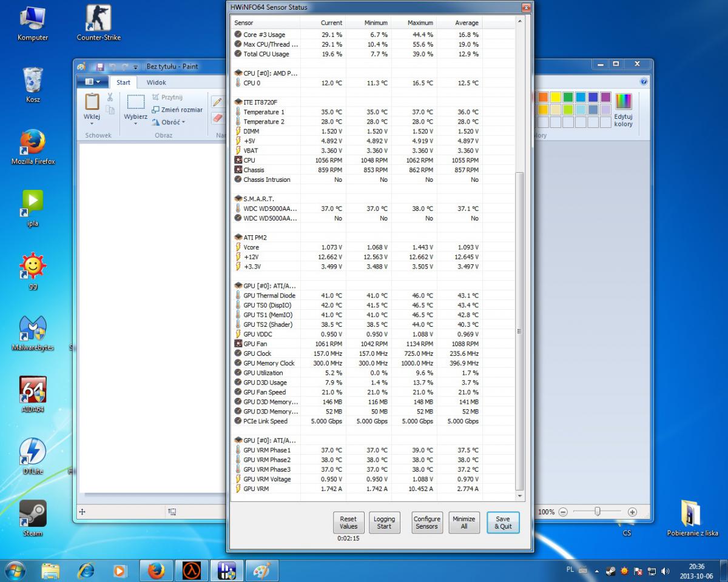Select the ipla desktop shortcut
The height and width of the screenshot is (582, 728).
pos(33,209)
